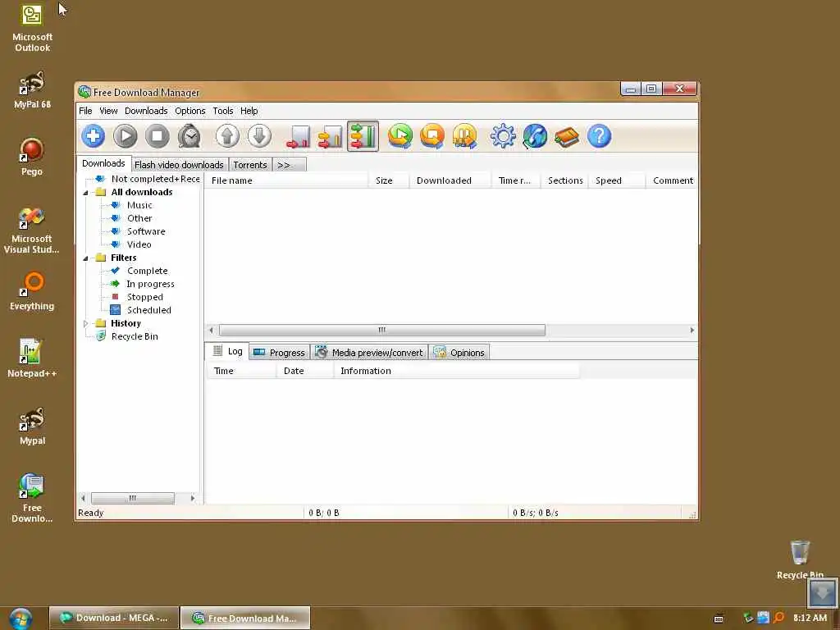Viewport: 840px width, 630px height.
Task: Click the orange pause-all downloads icon
Action: pos(464,136)
